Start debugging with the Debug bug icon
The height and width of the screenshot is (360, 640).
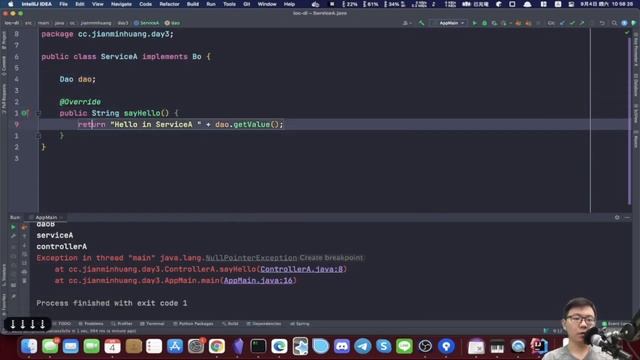tap(484, 23)
